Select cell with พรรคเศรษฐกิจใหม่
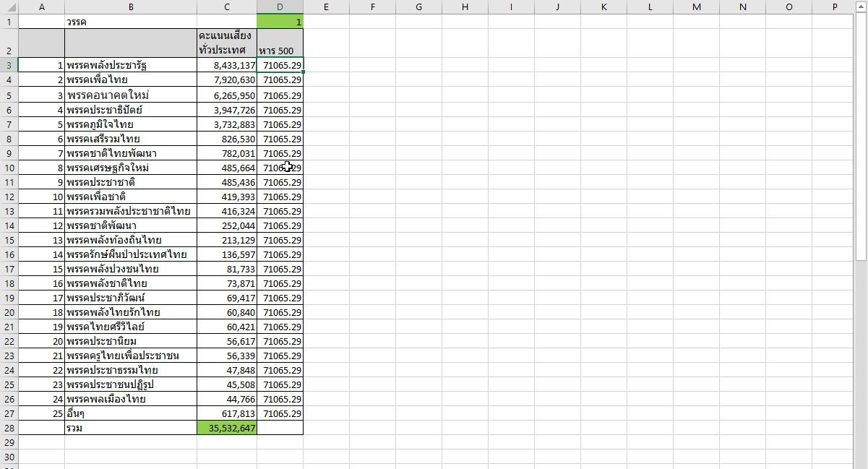Viewport: 868px width, 469px height. [131, 168]
